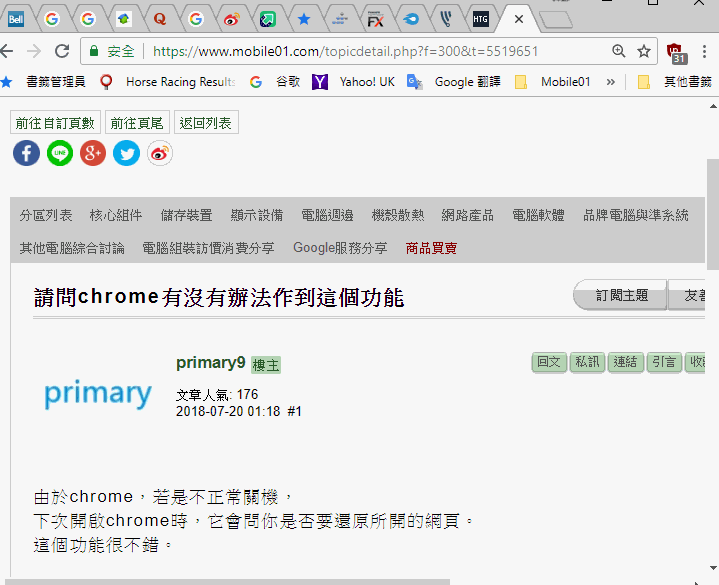Expand hidden bookmarks chevron
719x585 pixels.
click(610, 82)
